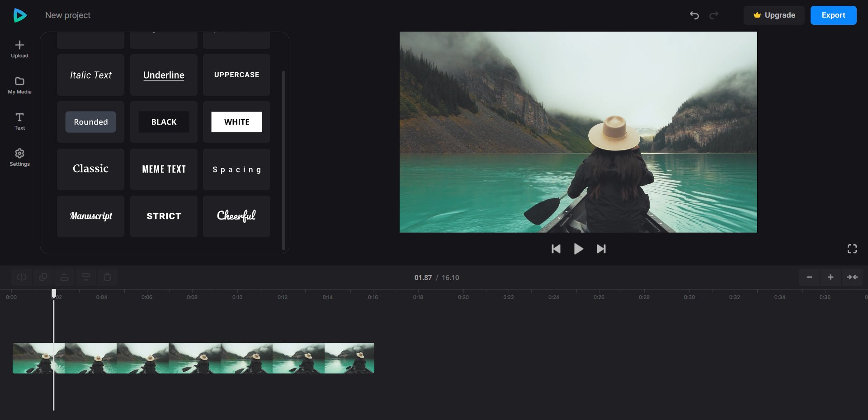Zoom out the timeline with minus icon
Viewport: 868px width, 420px height.
click(x=809, y=277)
